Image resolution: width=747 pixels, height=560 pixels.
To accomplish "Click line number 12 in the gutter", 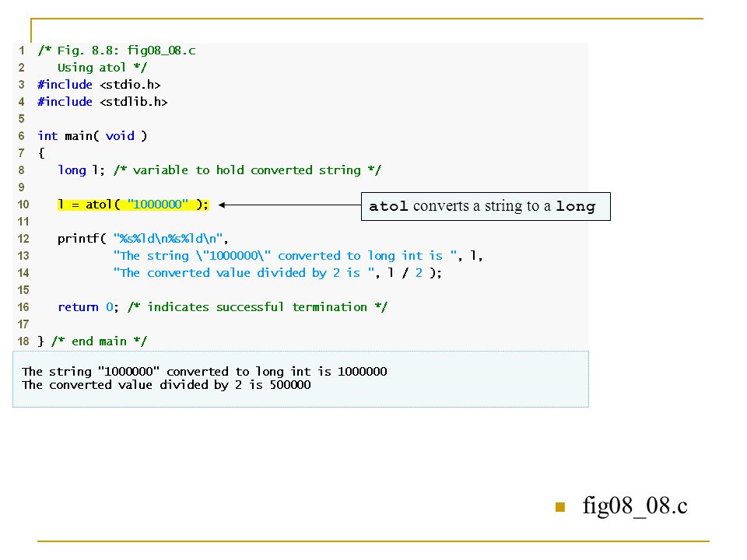I will point(23,239).
